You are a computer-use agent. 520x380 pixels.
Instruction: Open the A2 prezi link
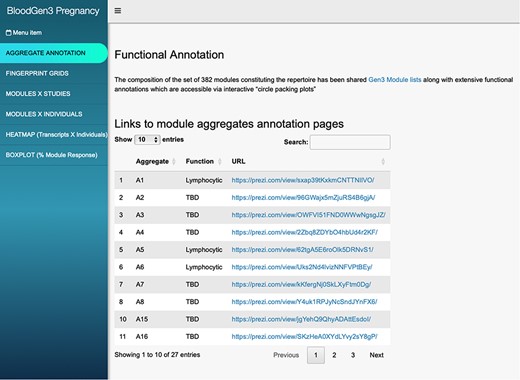tap(303, 198)
